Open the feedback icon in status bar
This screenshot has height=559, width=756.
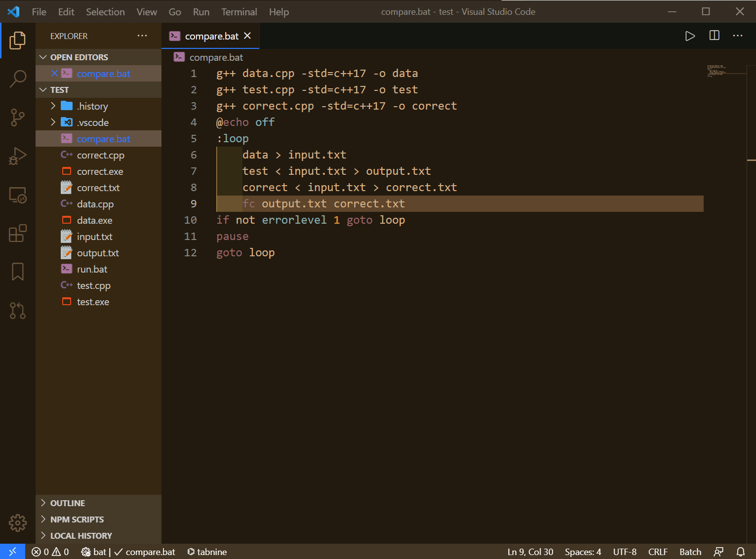coord(718,552)
